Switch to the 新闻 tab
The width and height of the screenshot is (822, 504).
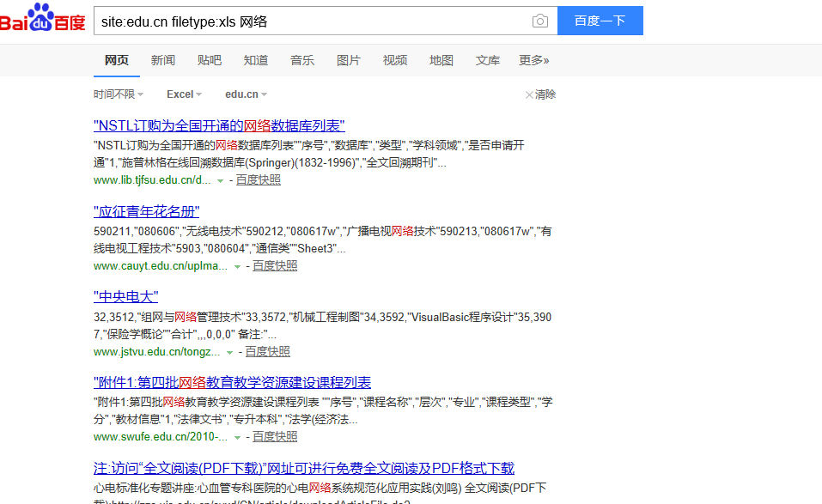[x=163, y=60]
